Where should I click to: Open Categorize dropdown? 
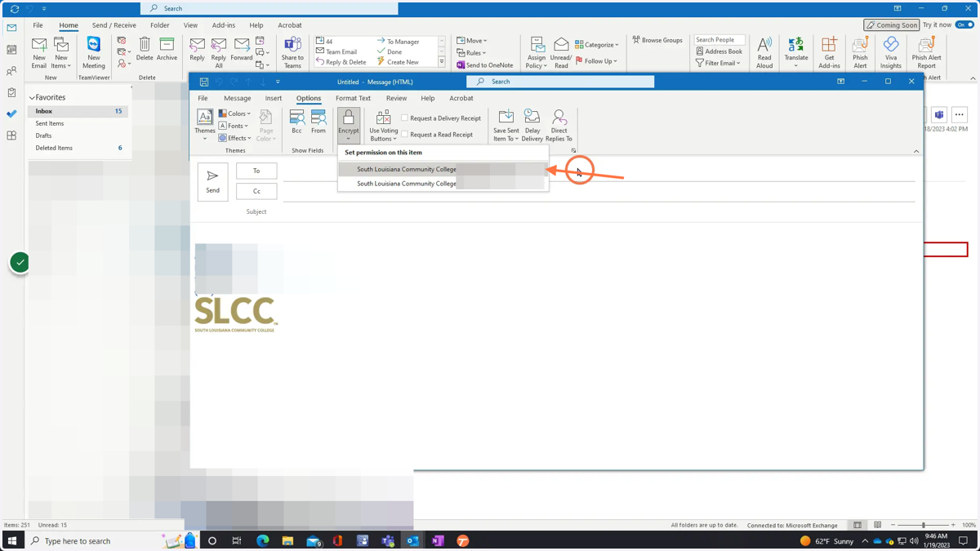pos(597,45)
